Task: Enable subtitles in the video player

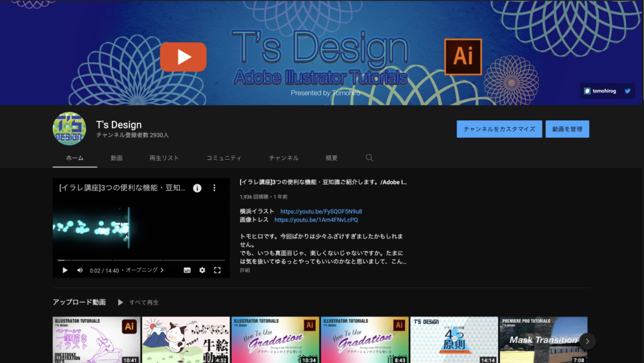Action: click(x=187, y=269)
